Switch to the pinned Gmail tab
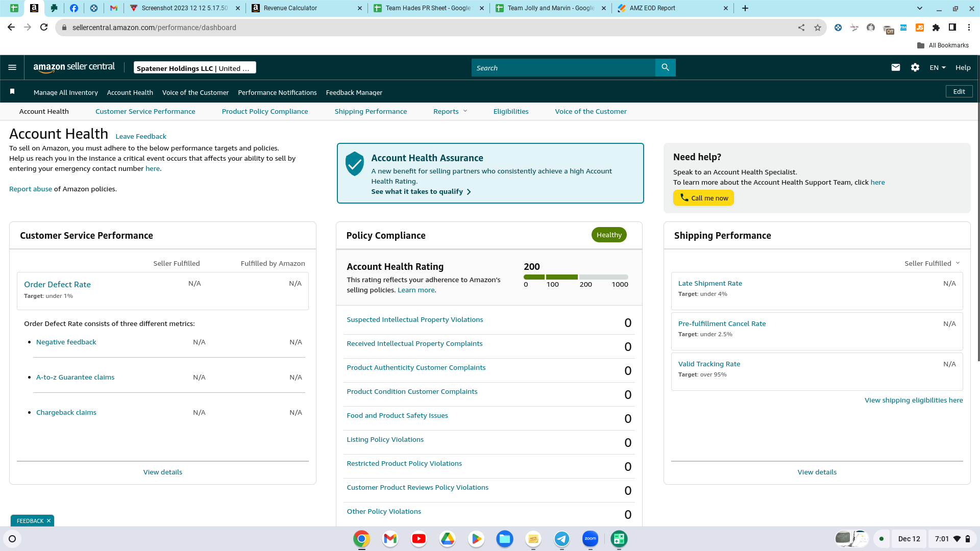Screen dimensions: 980x551 (x=114, y=8)
